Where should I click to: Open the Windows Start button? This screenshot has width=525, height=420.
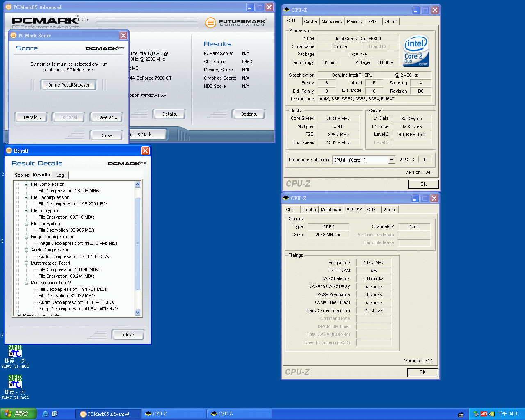point(18,414)
